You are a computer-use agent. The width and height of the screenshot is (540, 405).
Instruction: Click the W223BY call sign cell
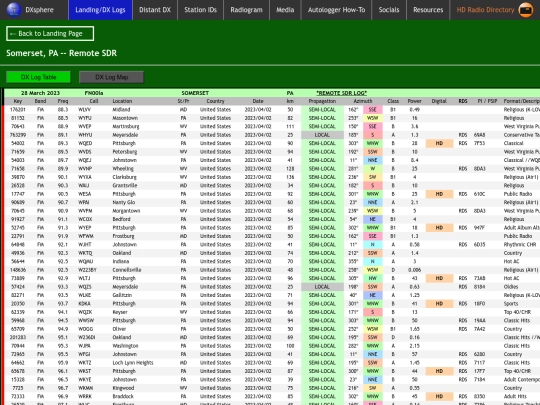point(87,270)
